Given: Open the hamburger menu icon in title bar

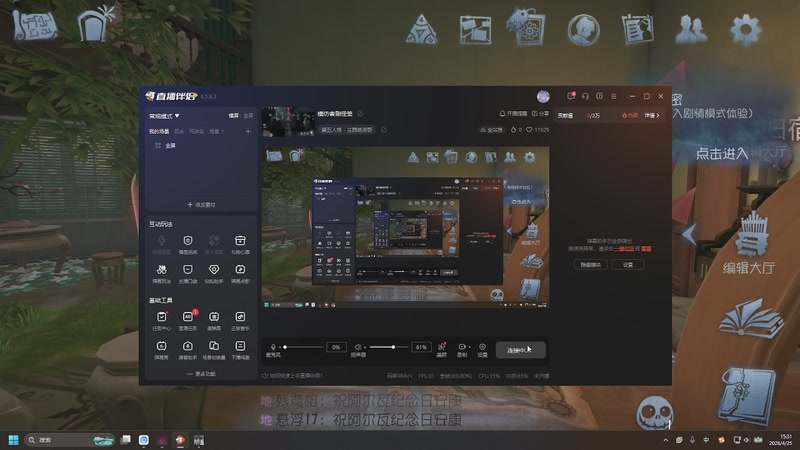Looking at the screenshot, I should [613, 96].
